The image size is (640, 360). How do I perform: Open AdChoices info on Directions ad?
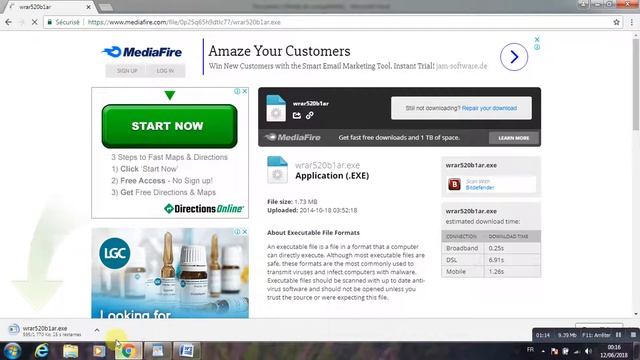[x=237, y=91]
